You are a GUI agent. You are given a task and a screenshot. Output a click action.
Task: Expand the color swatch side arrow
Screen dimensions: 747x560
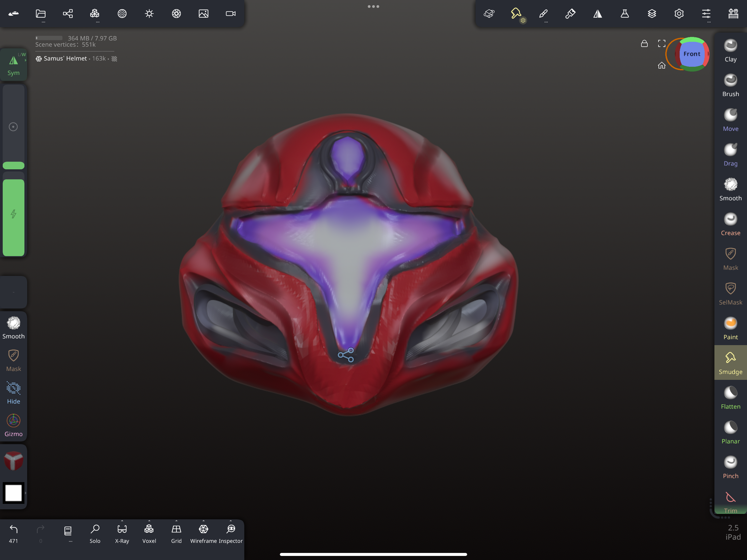pyautogui.click(x=26, y=493)
